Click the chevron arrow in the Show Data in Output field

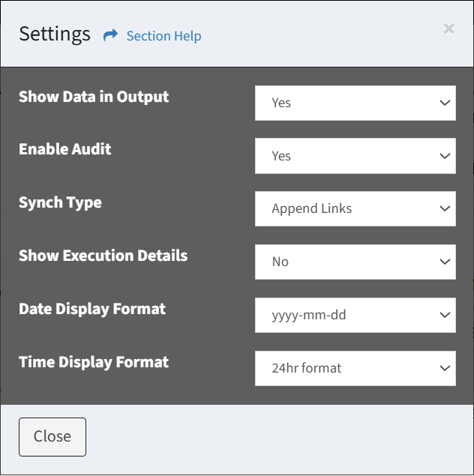point(445,103)
